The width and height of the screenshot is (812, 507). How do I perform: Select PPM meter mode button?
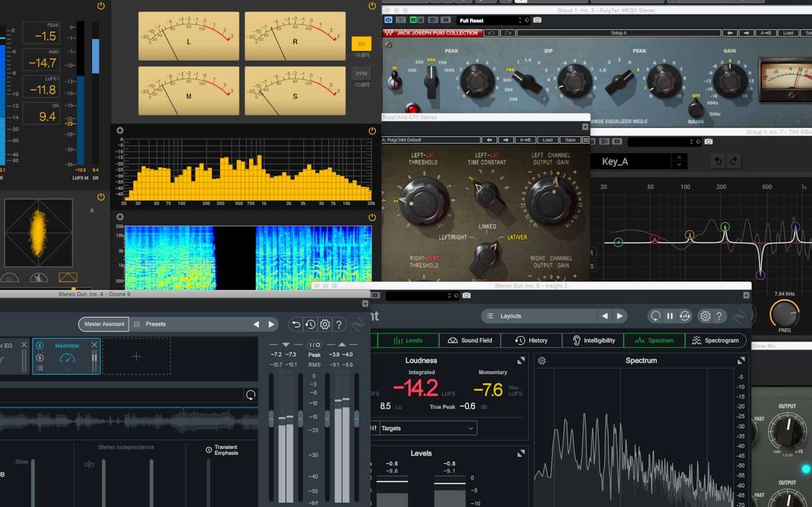[x=361, y=73]
